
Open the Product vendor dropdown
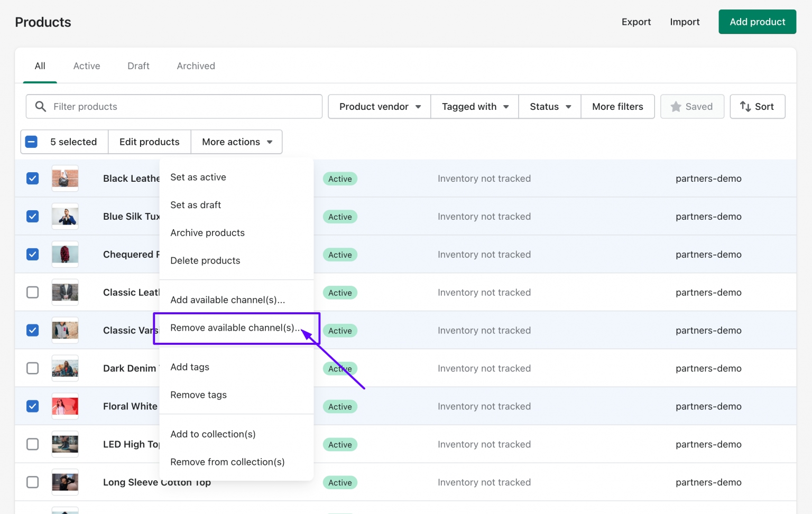379,106
